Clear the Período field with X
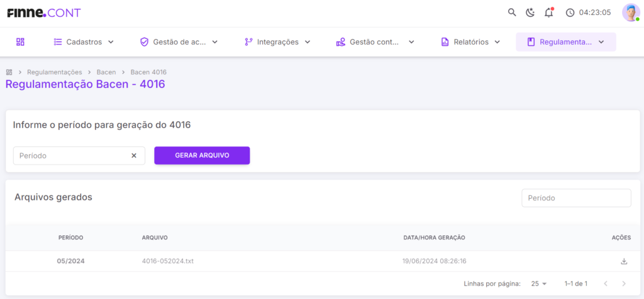This screenshot has height=299, width=644. 134,155
